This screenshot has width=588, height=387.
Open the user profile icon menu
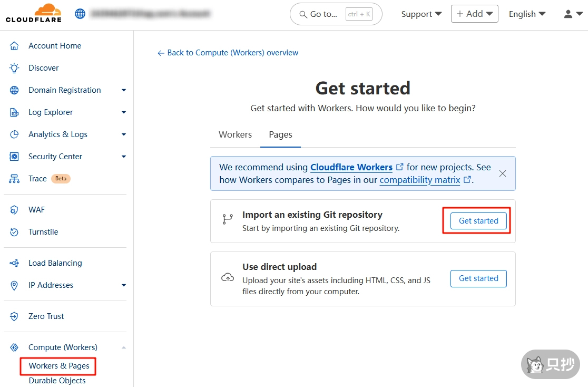[x=572, y=14]
